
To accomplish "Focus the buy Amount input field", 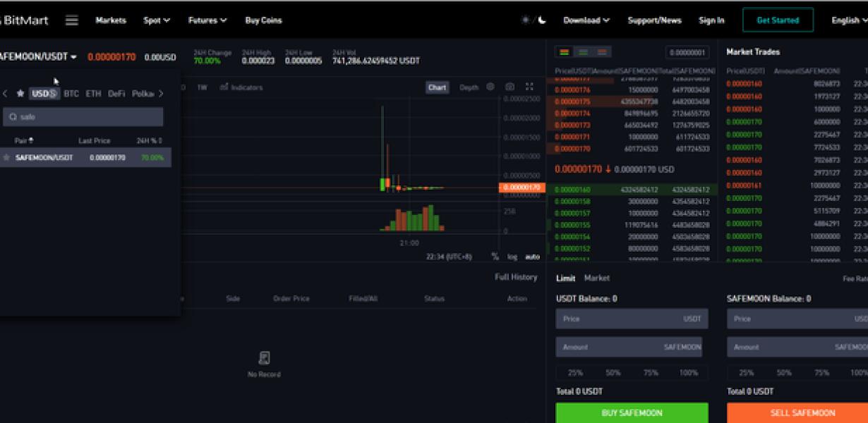I will point(629,347).
